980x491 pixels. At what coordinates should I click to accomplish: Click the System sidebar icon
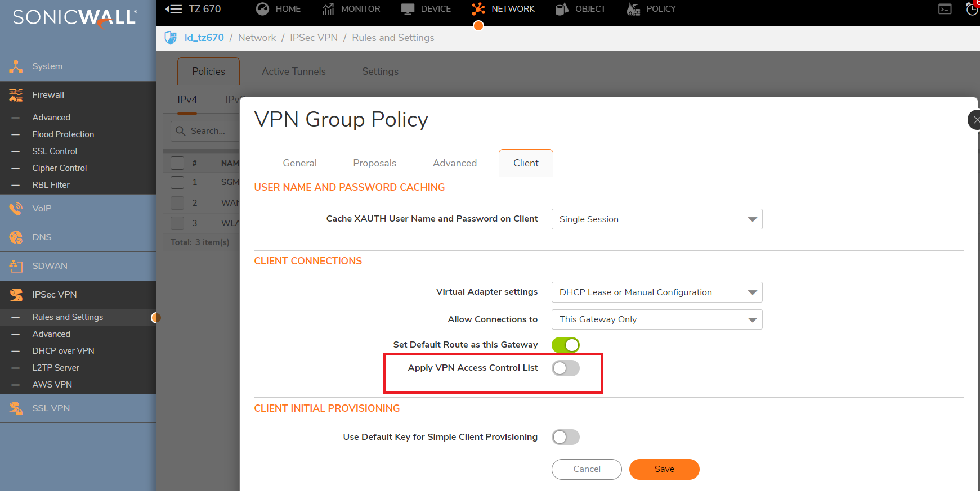[16, 66]
